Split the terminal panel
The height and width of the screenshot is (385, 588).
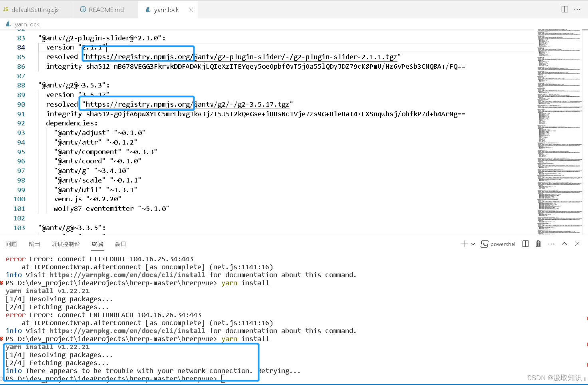tap(526, 244)
